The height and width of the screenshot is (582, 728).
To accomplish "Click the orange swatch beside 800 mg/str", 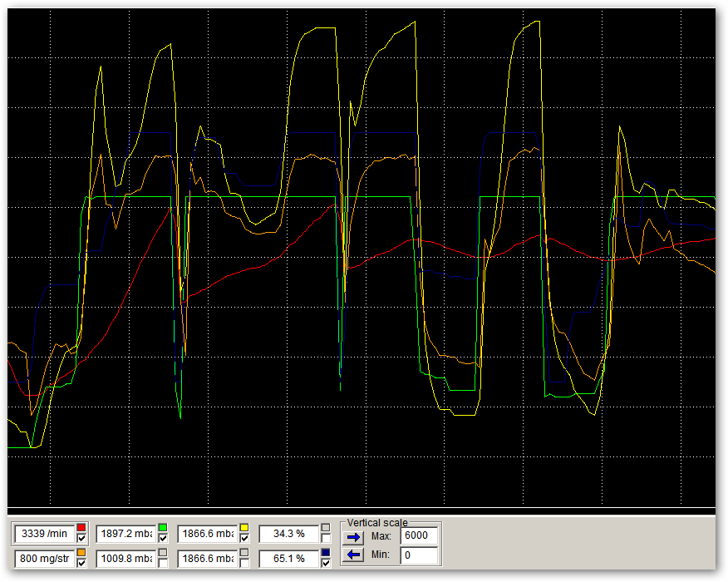I will (x=81, y=553).
